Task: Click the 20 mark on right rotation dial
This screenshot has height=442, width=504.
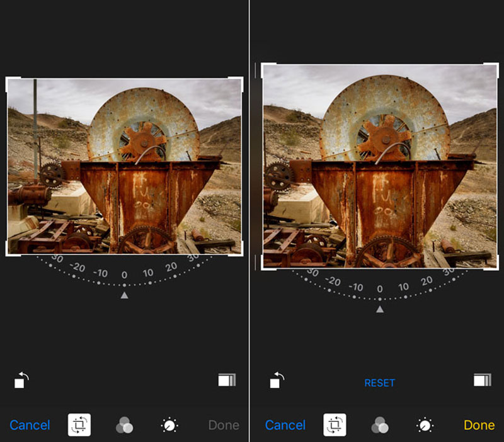Action: (x=427, y=281)
